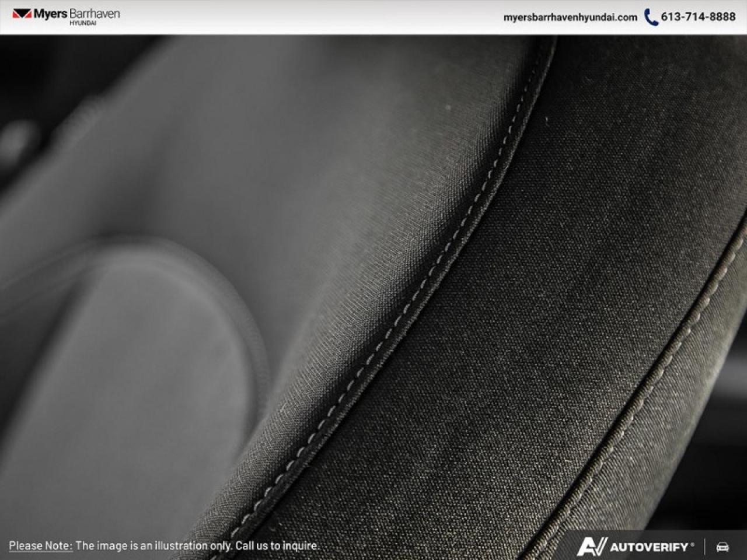Click the 'Call us to inquire' text
The image size is (747, 560).
tap(277, 546)
